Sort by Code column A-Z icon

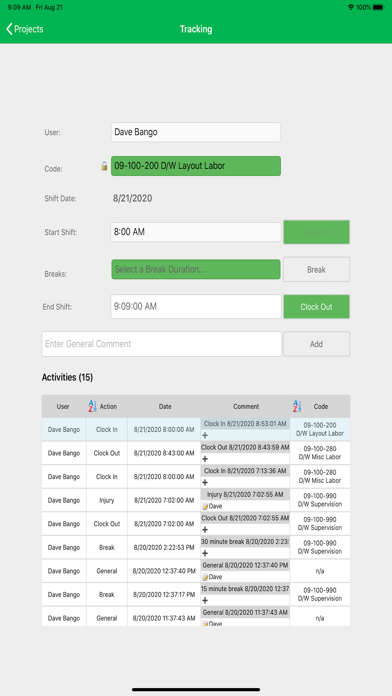tap(297, 406)
